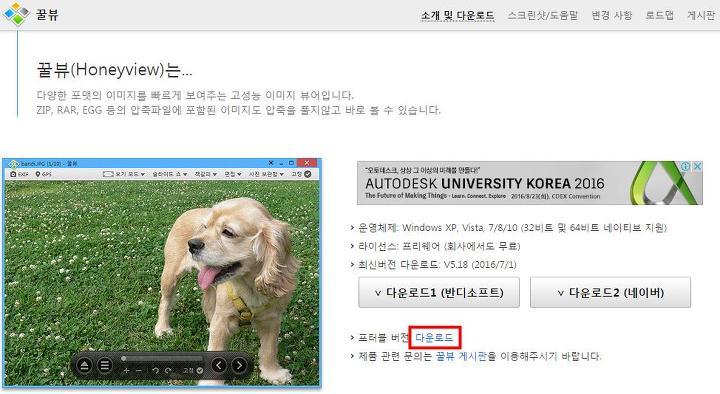Image resolution: width=720 pixels, height=394 pixels.
Task: Go to next image arrow button
Action: [239, 366]
